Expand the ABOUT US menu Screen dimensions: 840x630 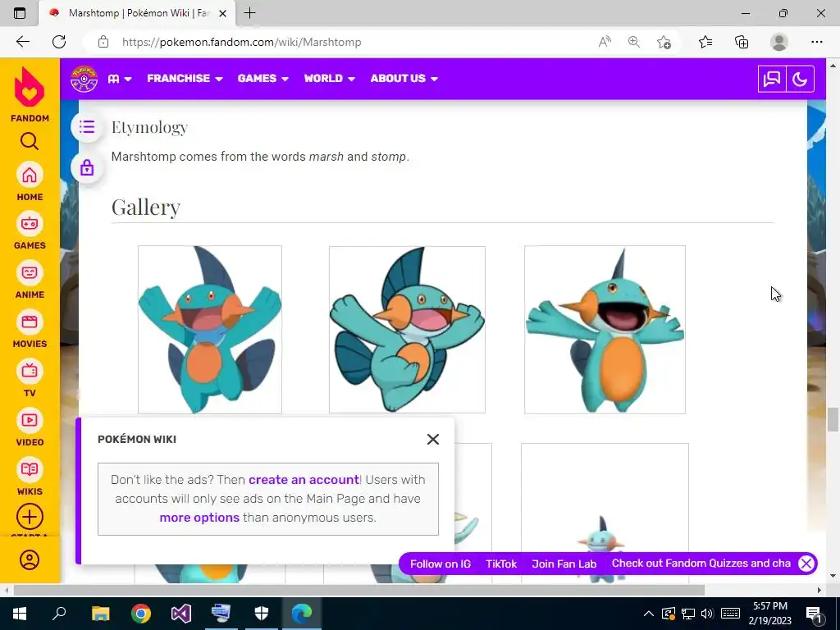pyautogui.click(x=404, y=78)
